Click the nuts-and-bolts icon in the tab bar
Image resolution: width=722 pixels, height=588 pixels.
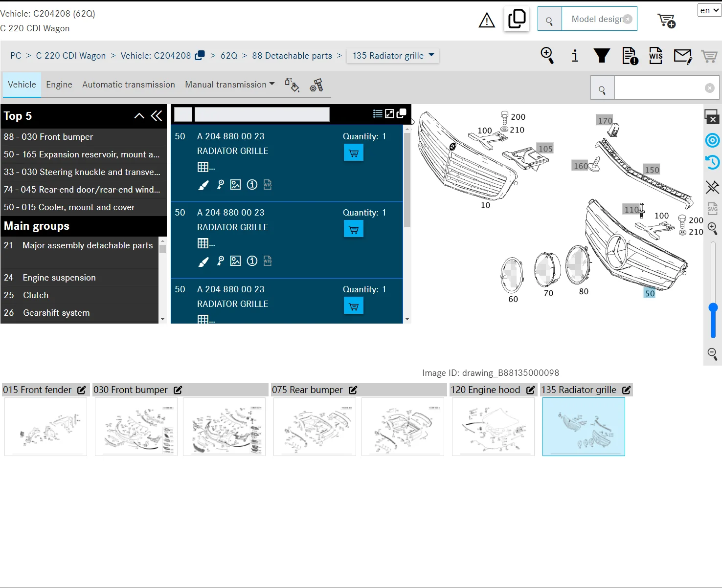[x=316, y=85]
